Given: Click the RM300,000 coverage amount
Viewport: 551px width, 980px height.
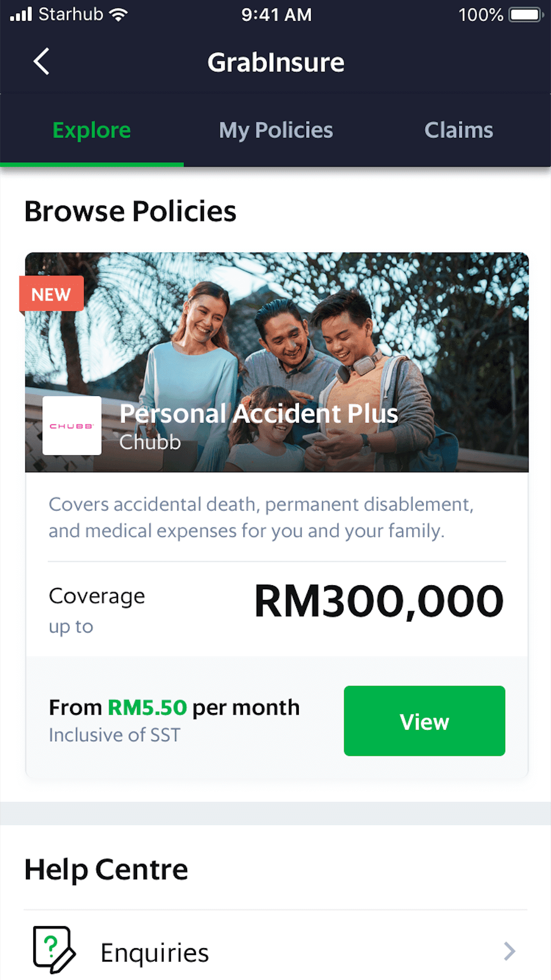Looking at the screenshot, I should coord(379,601).
